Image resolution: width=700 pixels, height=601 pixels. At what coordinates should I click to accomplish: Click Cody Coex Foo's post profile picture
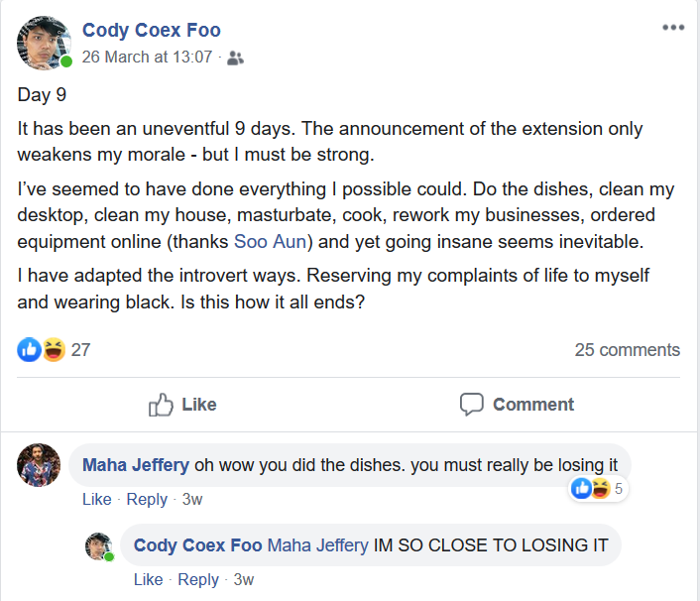coord(44,43)
